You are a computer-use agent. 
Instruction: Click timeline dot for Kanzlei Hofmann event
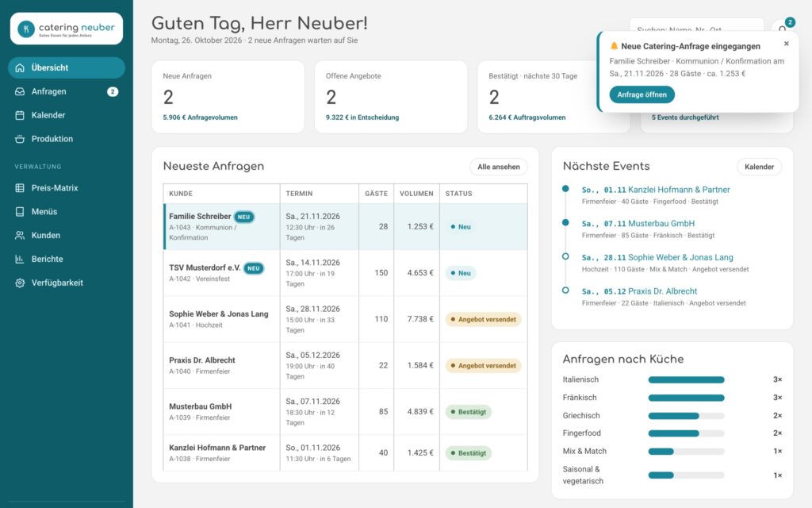(x=565, y=189)
